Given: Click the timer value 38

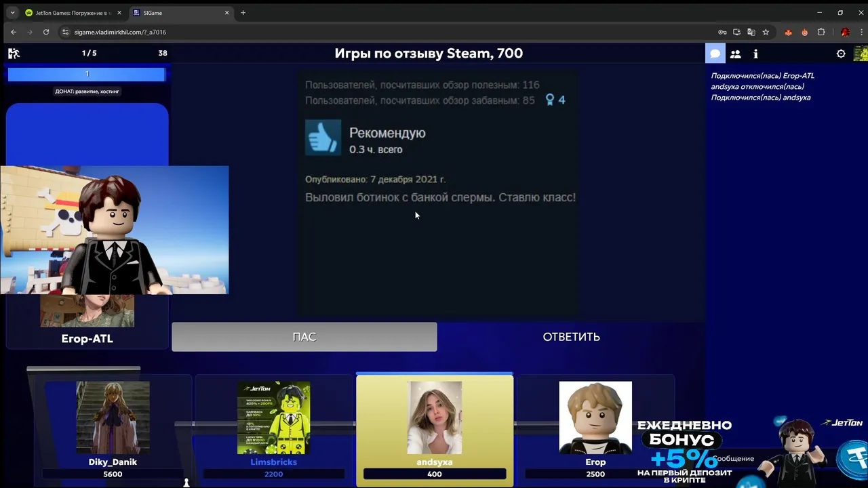Looking at the screenshot, I should pos(163,53).
